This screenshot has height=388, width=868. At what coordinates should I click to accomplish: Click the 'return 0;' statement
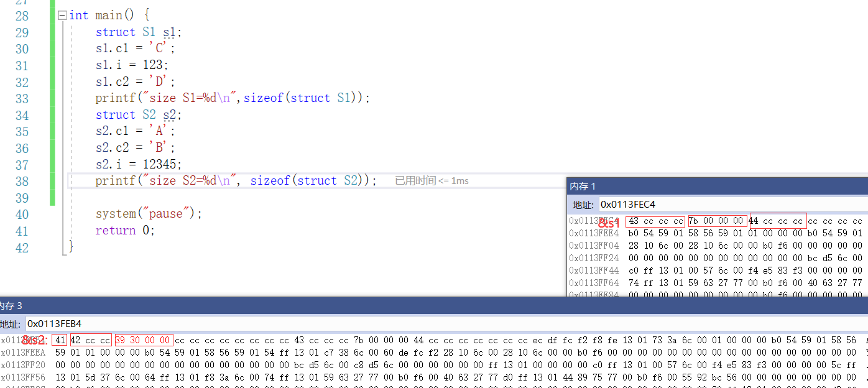tap(125, 231)
